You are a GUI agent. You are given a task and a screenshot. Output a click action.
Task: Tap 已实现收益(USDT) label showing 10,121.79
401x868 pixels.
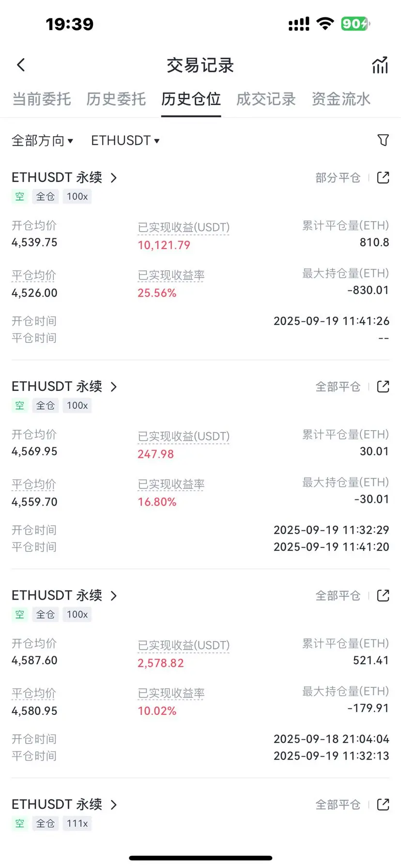(184, 227)
